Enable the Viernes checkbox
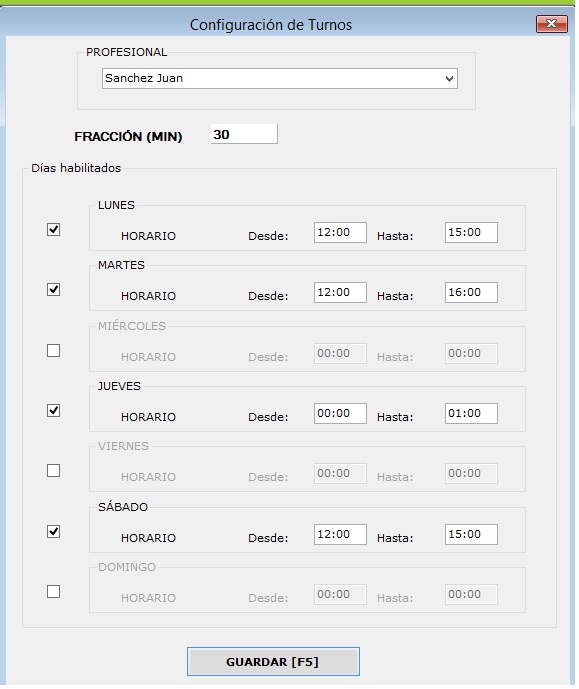This screenshot has height=689, width=579. point(54,471)
